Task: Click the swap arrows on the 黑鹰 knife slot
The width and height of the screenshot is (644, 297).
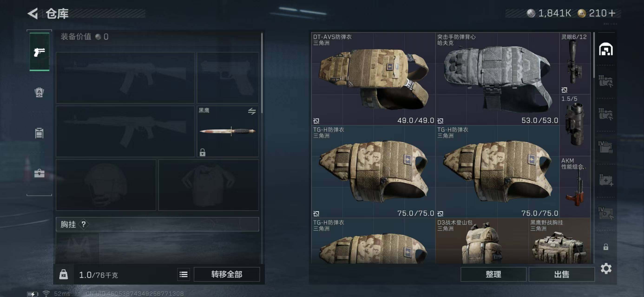Action: pos(252,111)
